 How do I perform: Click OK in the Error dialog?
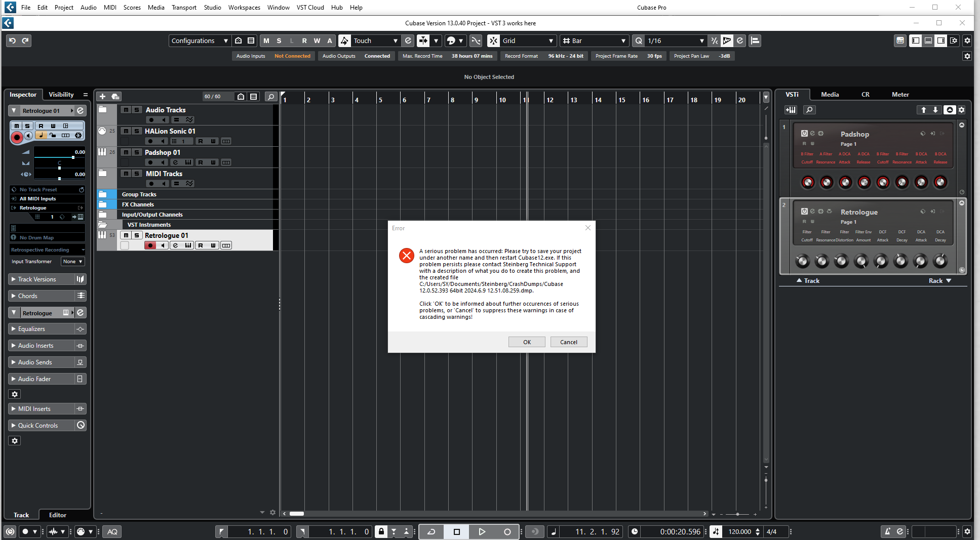527,342
